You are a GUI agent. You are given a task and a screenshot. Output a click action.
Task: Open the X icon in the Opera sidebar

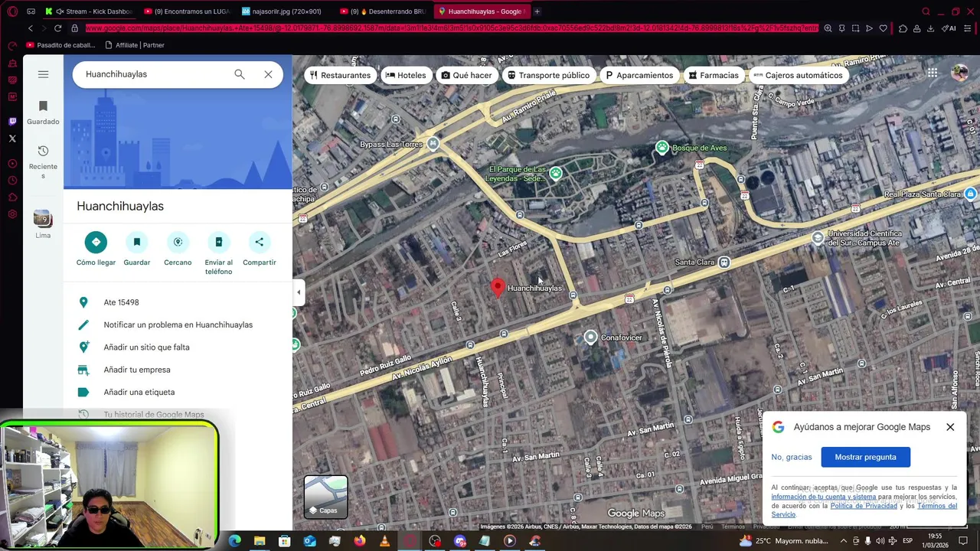pos(12,139)
